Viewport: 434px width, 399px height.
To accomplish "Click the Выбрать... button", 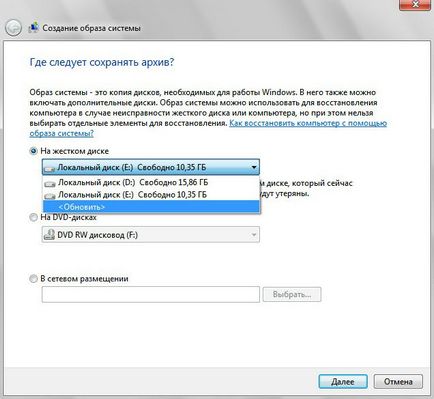I will click(x=292, y=294).
